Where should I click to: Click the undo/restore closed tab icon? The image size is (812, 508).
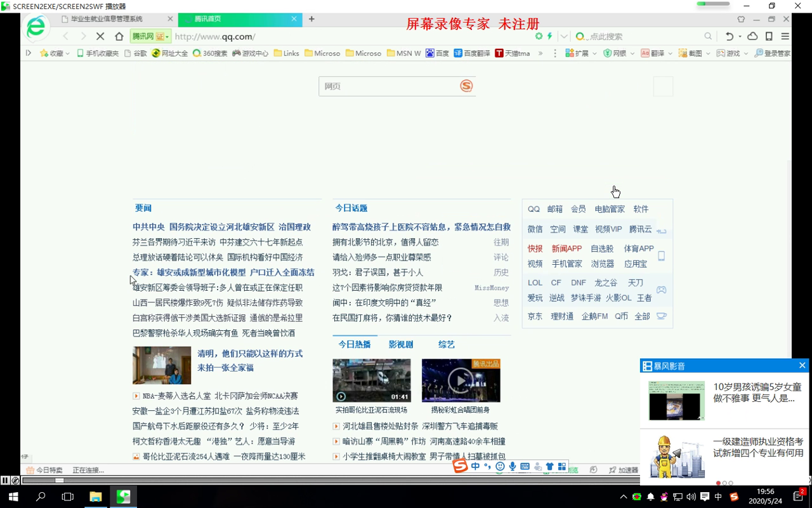730,36
